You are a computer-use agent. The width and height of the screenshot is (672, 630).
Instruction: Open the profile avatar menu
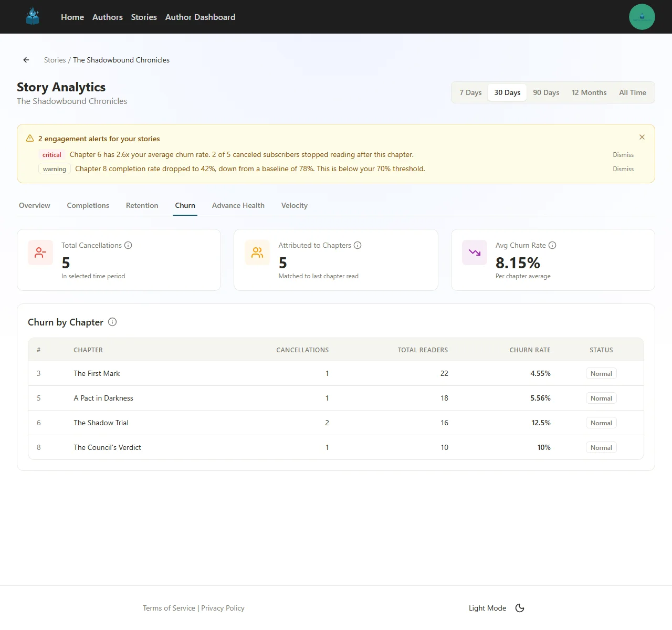coord(642,16)
